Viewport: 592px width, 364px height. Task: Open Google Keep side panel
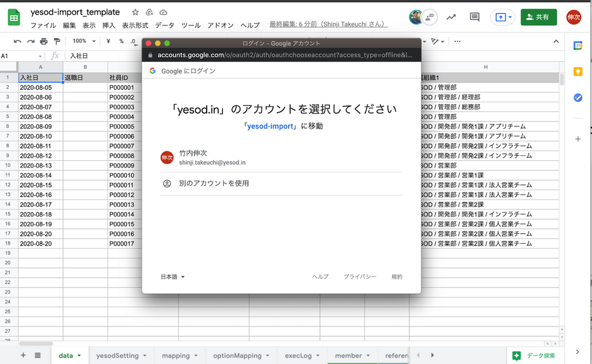pyautogui.click(x=578, y=71)
